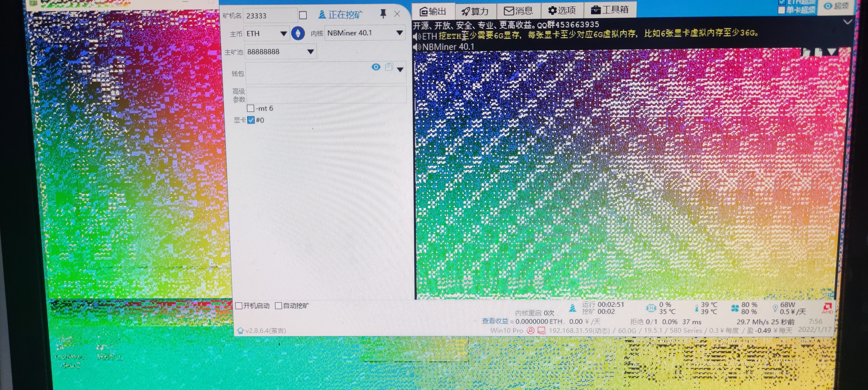Open the 内核 NBMiner 40.1 dropdown
868x390 pixels.
coord(365,33)
